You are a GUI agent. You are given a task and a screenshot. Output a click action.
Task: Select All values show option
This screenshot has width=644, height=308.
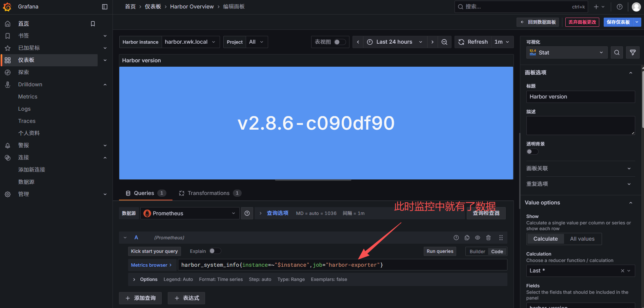[x=582, y=239]
